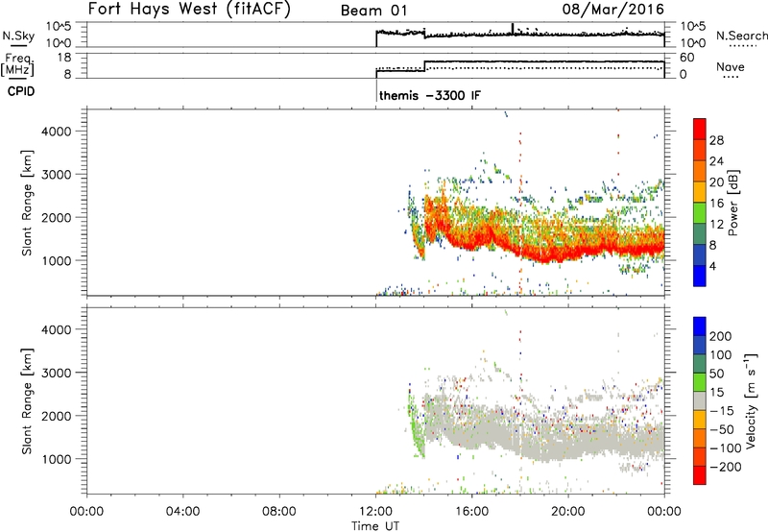This screenshot has width=768, height=532.
Task: Click the '2000' tick of velocity panel
Action: click(x=56, y=416)
